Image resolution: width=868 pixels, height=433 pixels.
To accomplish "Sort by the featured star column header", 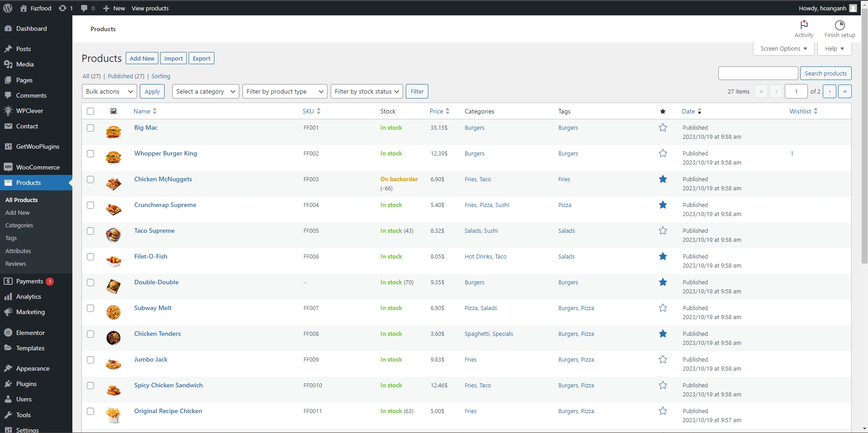I will [663, 112].
